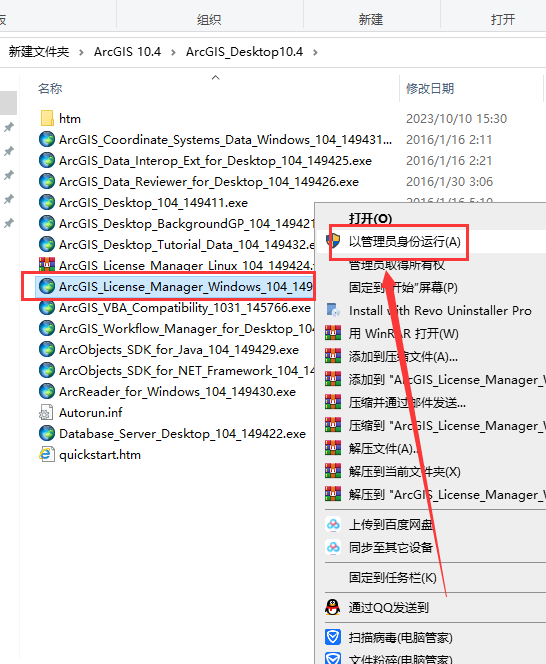Sort by 修改日期 column header

[430, 89]
